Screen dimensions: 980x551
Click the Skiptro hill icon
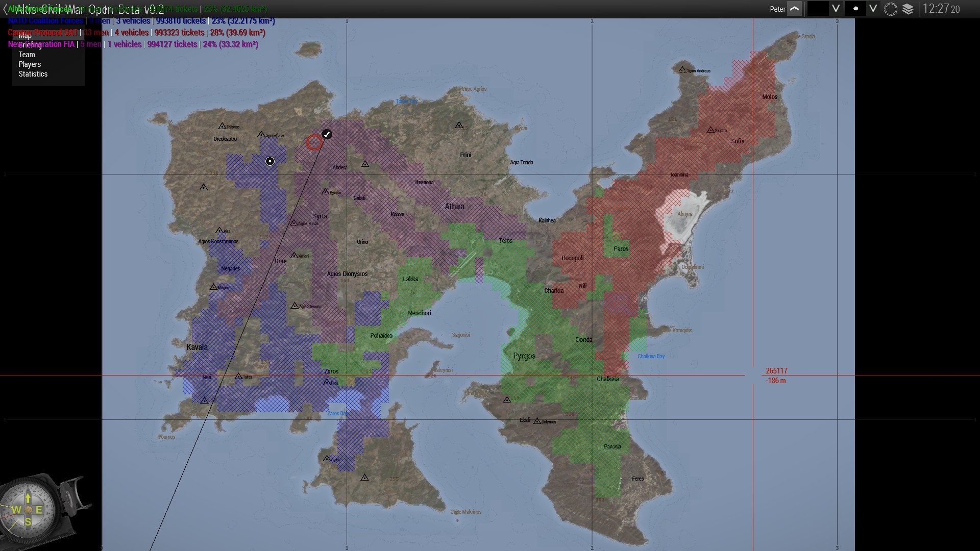[x=710, y=130]
